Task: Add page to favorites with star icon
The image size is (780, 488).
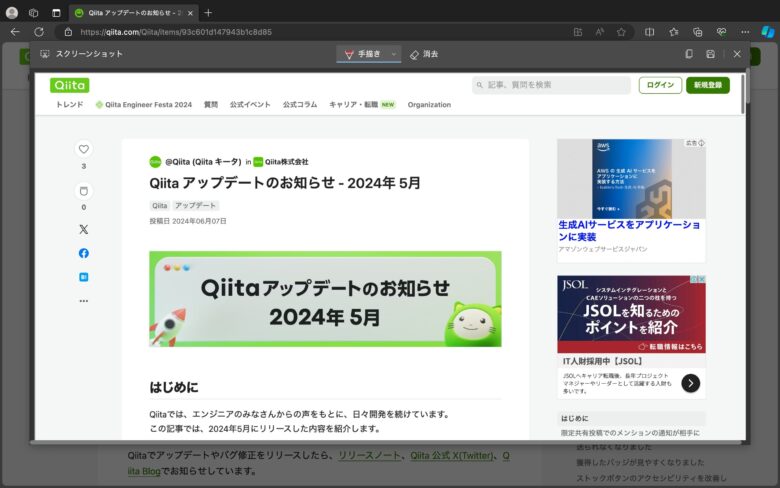Action: 621,32
